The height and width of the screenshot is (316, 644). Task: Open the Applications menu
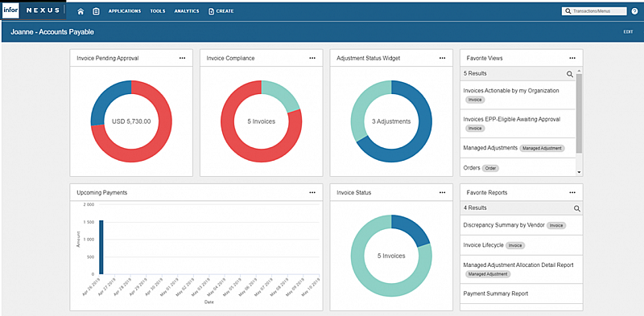[125, 11]
